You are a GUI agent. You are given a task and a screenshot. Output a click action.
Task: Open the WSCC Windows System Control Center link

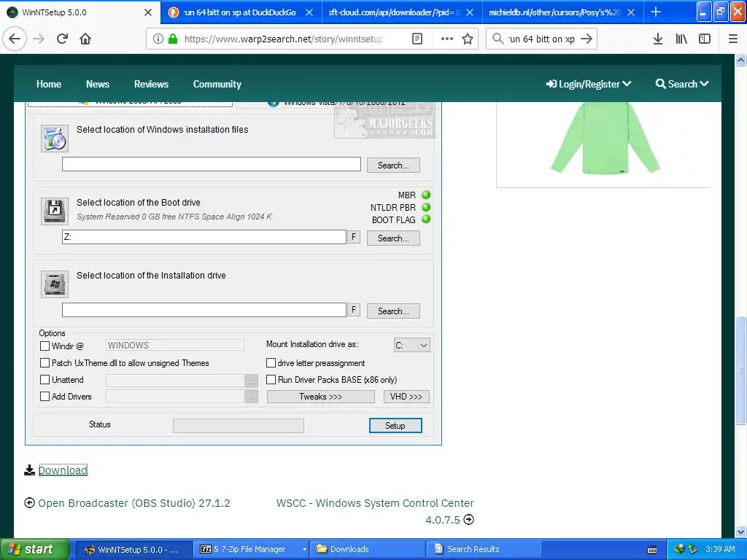pos(375,511)
